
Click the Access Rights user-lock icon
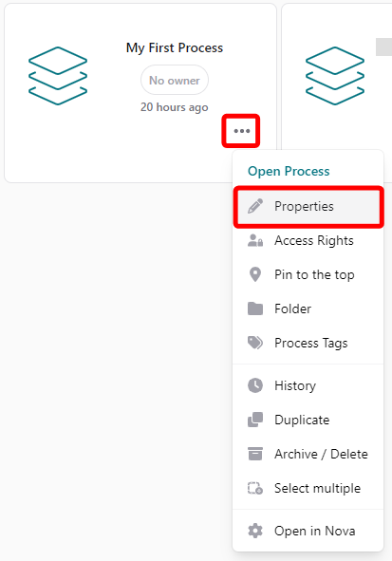[x=255, y=240]
